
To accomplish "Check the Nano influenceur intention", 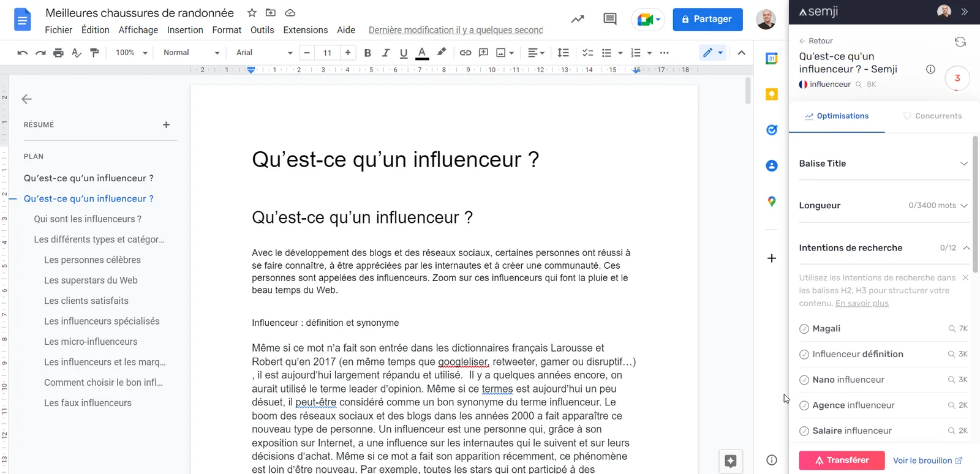I will coord(804,380).
